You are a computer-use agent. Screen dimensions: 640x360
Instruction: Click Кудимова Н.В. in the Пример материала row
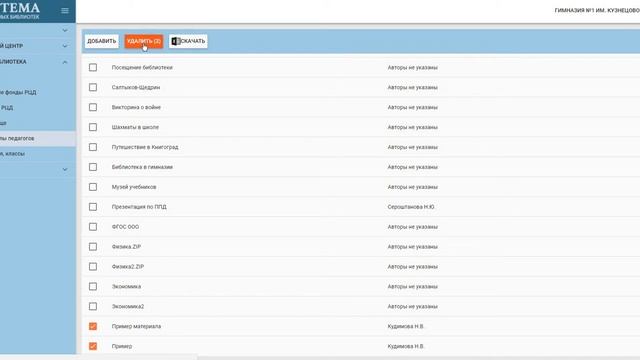click(x=406, y=326)
